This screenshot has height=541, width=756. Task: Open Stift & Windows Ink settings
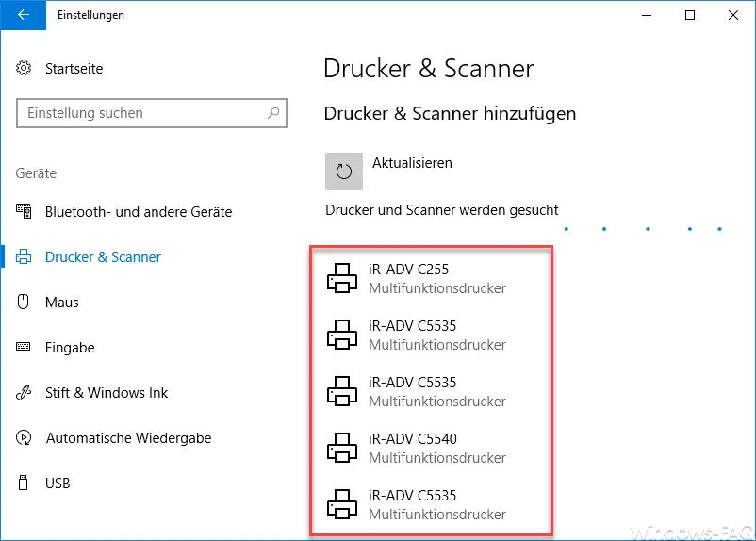pos(107,393)
